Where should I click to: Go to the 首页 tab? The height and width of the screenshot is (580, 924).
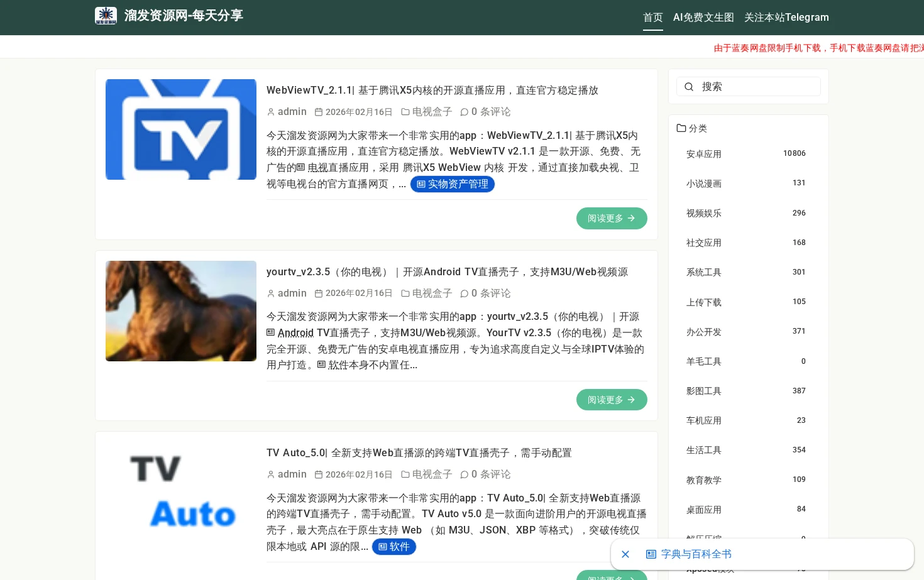653,18
